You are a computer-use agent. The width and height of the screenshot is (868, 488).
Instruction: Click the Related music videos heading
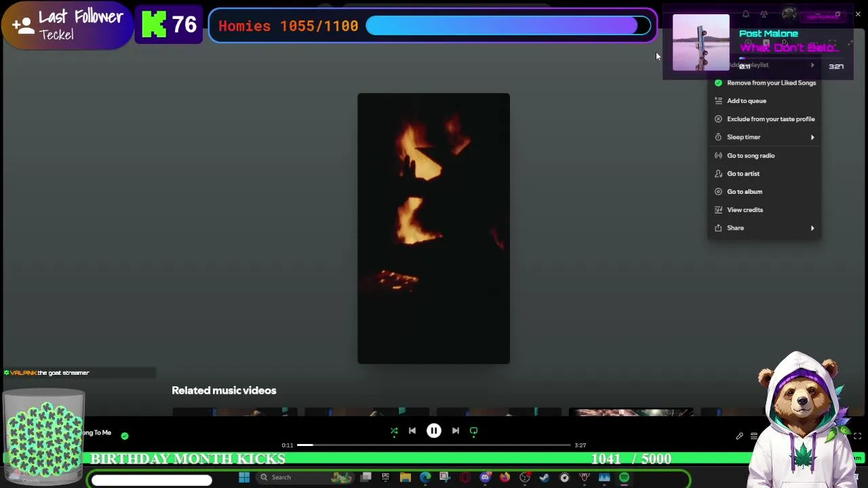(x=224, y=390)
